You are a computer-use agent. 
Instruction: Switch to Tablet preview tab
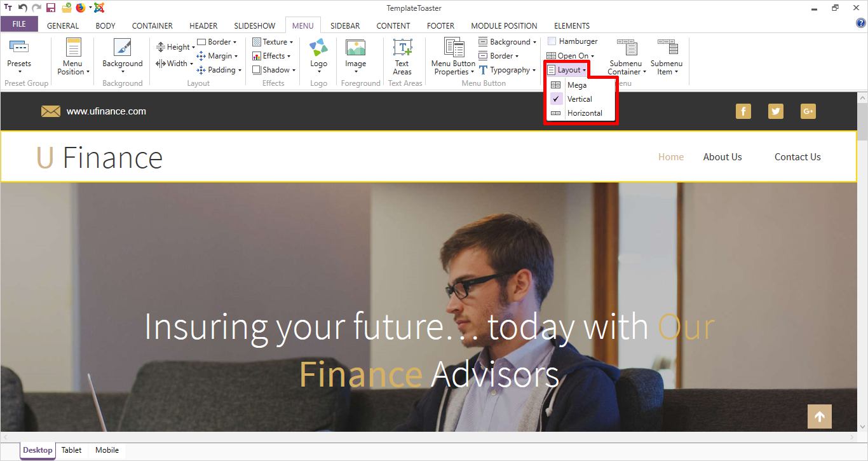[71, 450]
